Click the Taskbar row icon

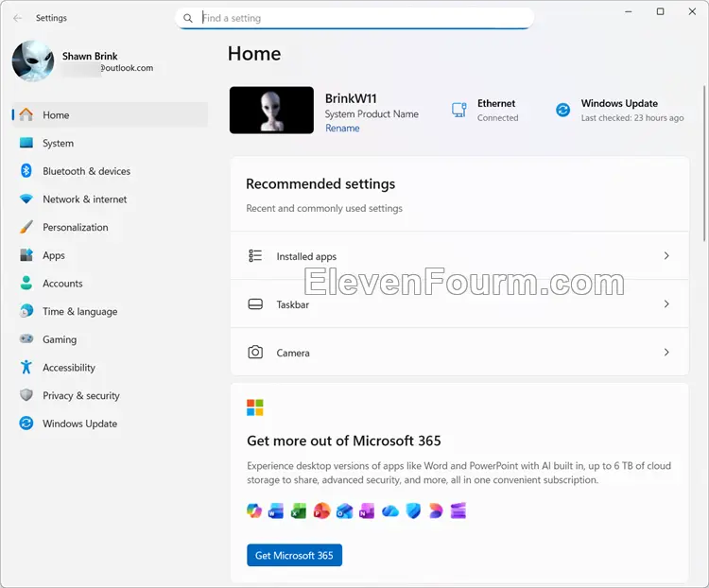point(255,304)
